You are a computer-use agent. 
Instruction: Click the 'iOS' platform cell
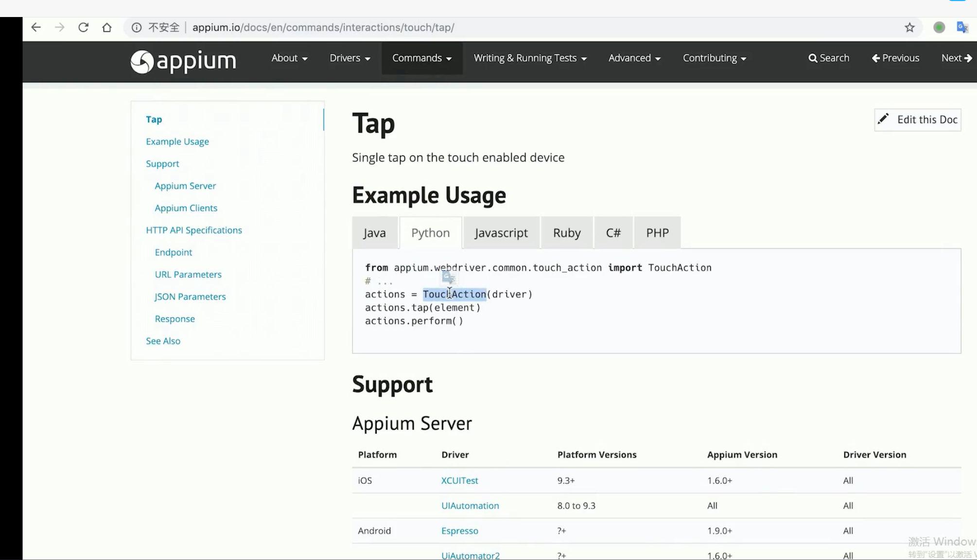point(365,480)
